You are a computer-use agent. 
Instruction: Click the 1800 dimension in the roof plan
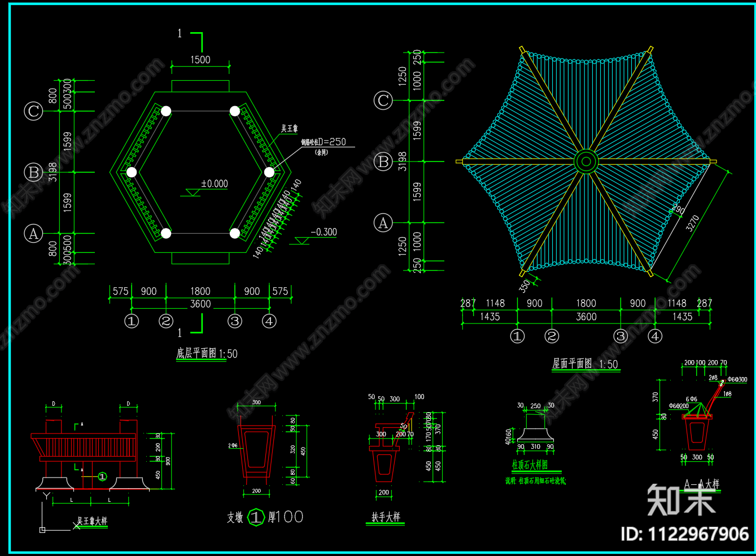point(586,304)
